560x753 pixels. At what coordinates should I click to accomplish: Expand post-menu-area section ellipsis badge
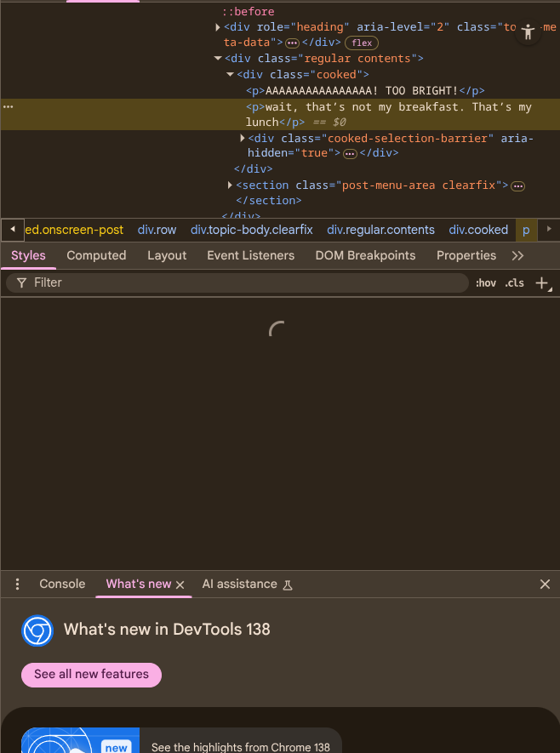517,186
